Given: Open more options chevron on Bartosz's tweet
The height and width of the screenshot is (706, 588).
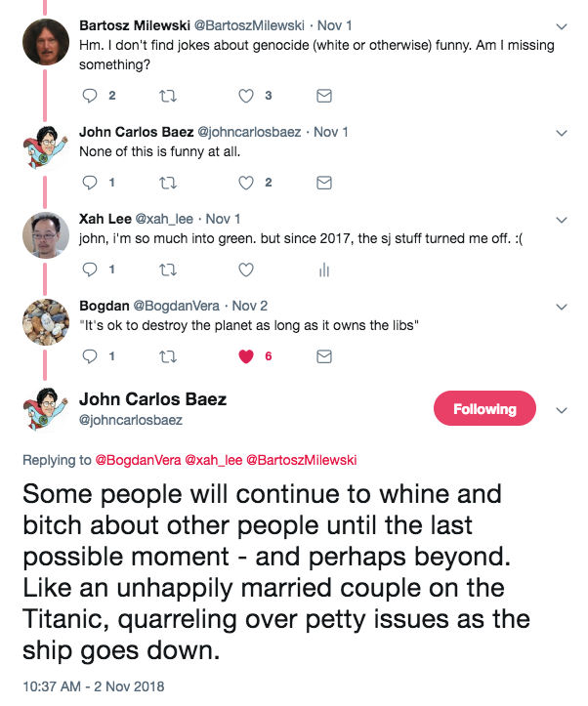Looking at the screenshot, I should pyautogui.click(x=561, y=25).
